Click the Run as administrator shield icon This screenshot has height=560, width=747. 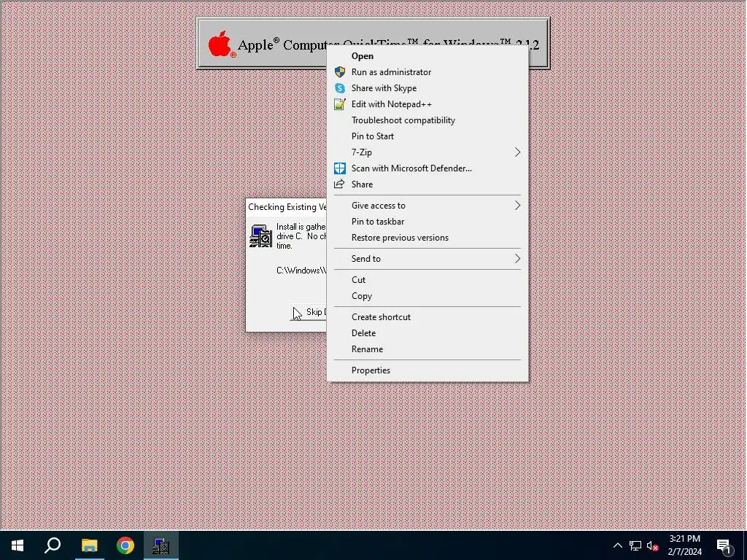tap(340, 72)
